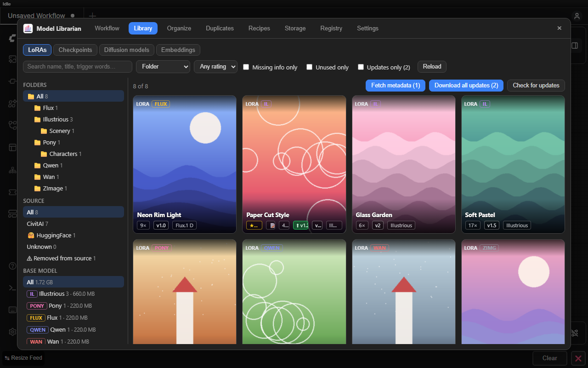The height and width of the screenshot is (368, 588).
Task: Open the Registry tab
Action: pyautogui.click(x=331, y=29)
